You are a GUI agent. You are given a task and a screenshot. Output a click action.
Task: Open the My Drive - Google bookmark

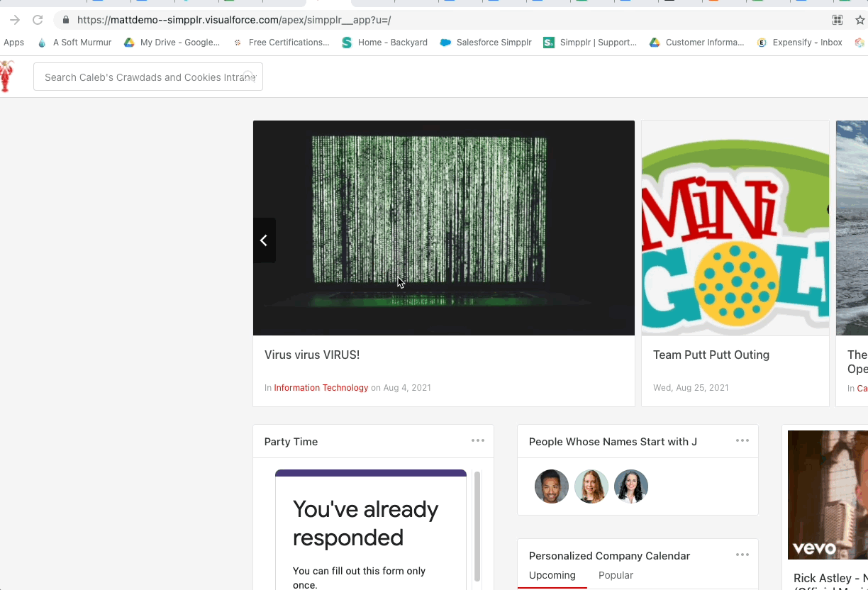pyautogui.click(x=172, y=43)
